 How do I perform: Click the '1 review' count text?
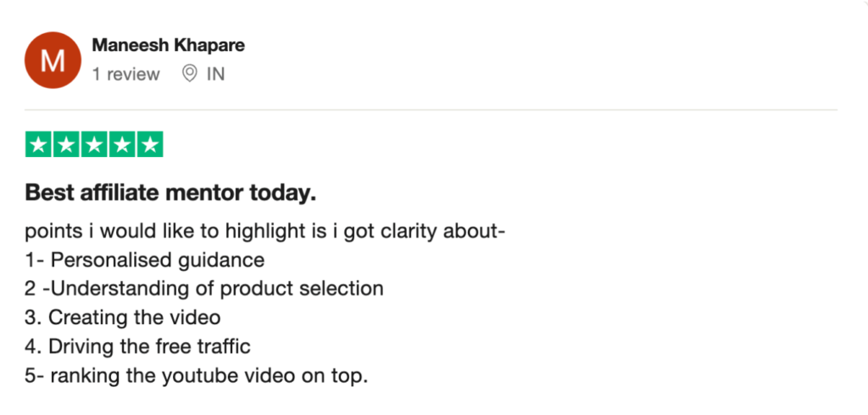[125, 74]
